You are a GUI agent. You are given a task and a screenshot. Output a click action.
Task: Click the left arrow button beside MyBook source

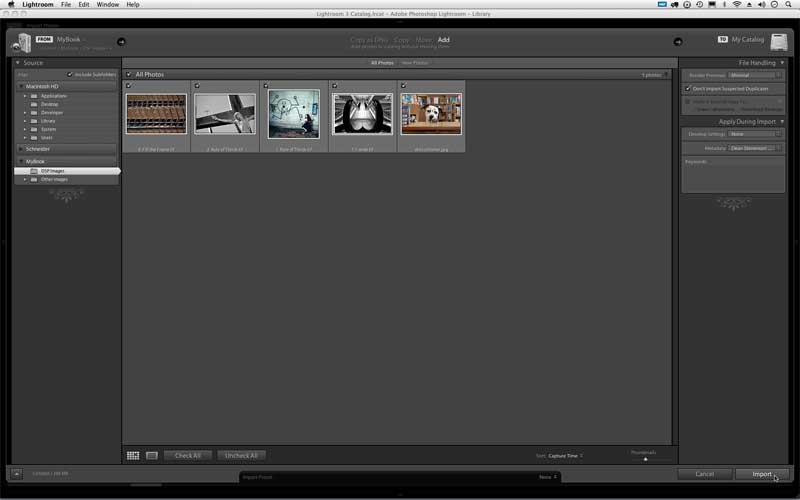click(x=121, y=42)
